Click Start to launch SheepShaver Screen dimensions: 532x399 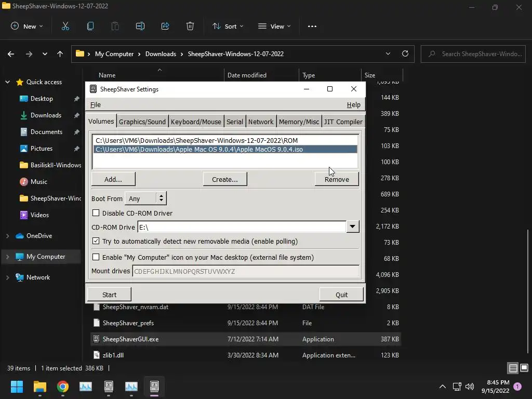coord(109,295)
